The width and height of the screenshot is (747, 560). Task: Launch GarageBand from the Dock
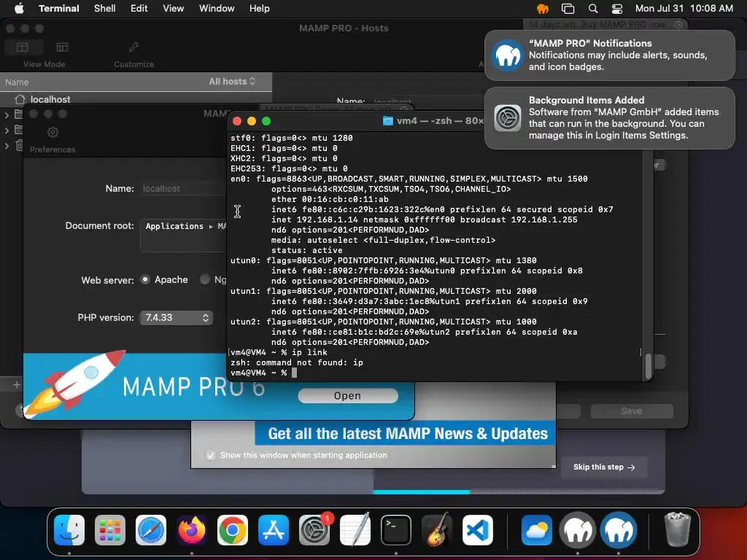(x=436, y=530)
